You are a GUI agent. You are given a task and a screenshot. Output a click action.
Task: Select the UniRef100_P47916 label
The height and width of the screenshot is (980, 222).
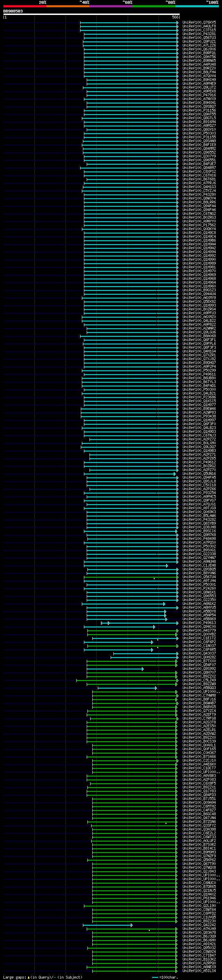(199, 95)
